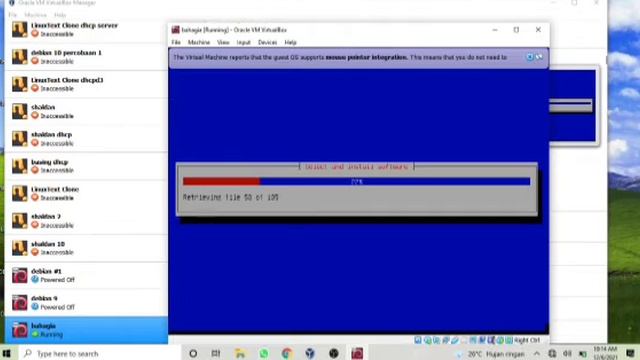Open Machine menu in the running VM window

click(x=199, y=42)
